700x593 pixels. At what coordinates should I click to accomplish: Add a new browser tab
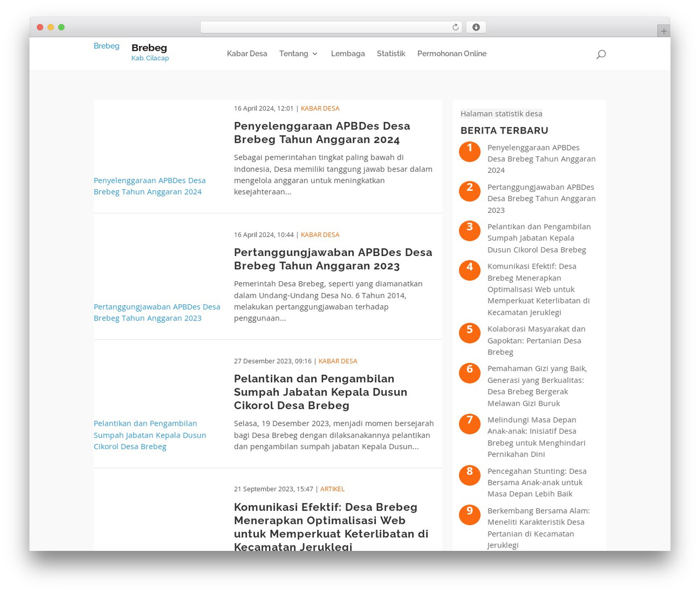coord(663,31)
